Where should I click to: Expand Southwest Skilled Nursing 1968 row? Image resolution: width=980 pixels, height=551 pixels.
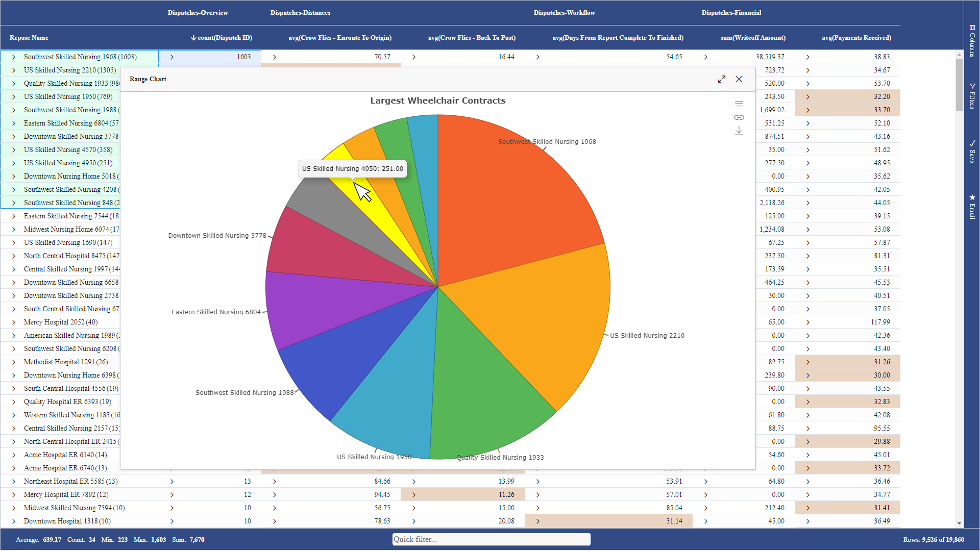tap(14, 57)
